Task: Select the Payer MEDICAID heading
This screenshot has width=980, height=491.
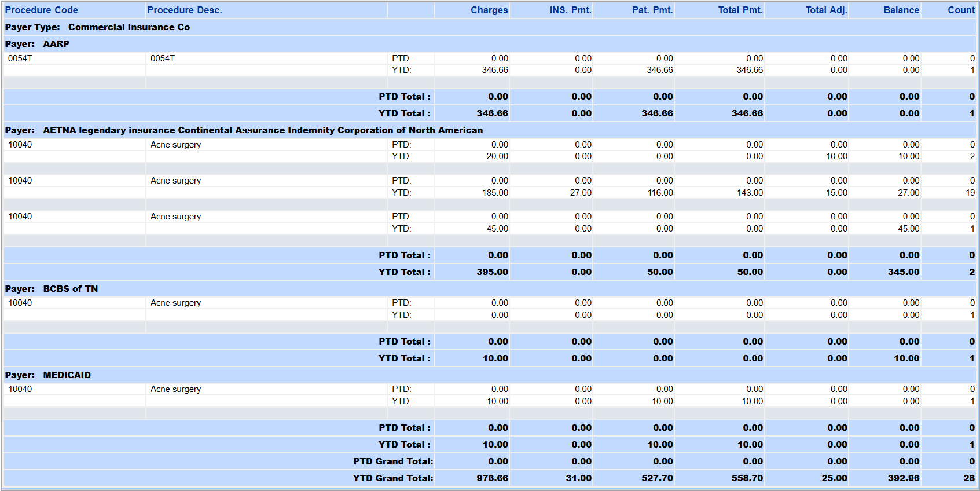Action: coord(490,375)
